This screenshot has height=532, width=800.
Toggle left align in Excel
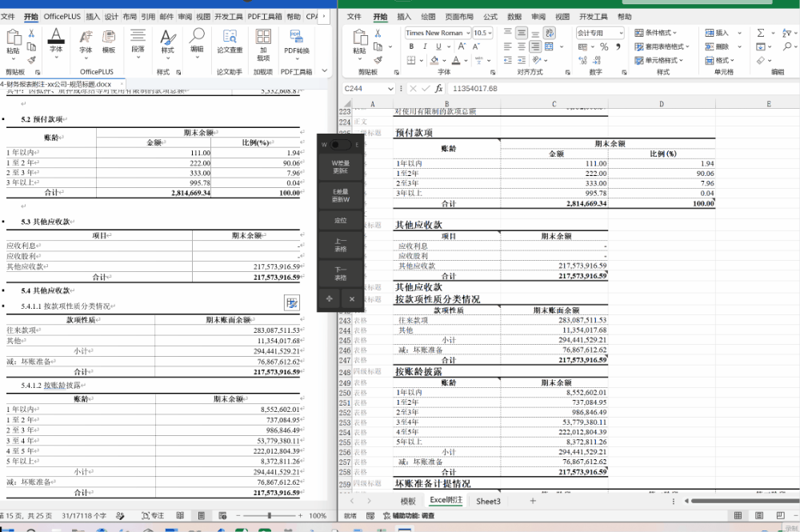pos(508,46)
